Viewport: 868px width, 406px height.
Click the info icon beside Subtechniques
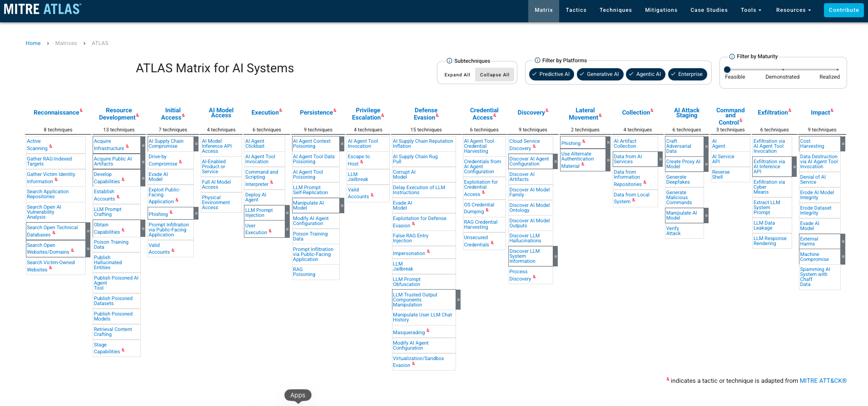click(449, 61)
